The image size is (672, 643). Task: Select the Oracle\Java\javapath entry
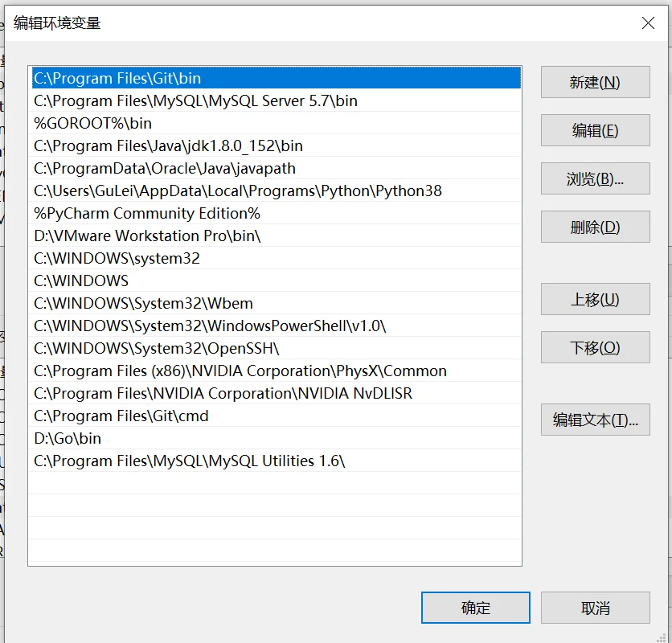click(277, 168)
